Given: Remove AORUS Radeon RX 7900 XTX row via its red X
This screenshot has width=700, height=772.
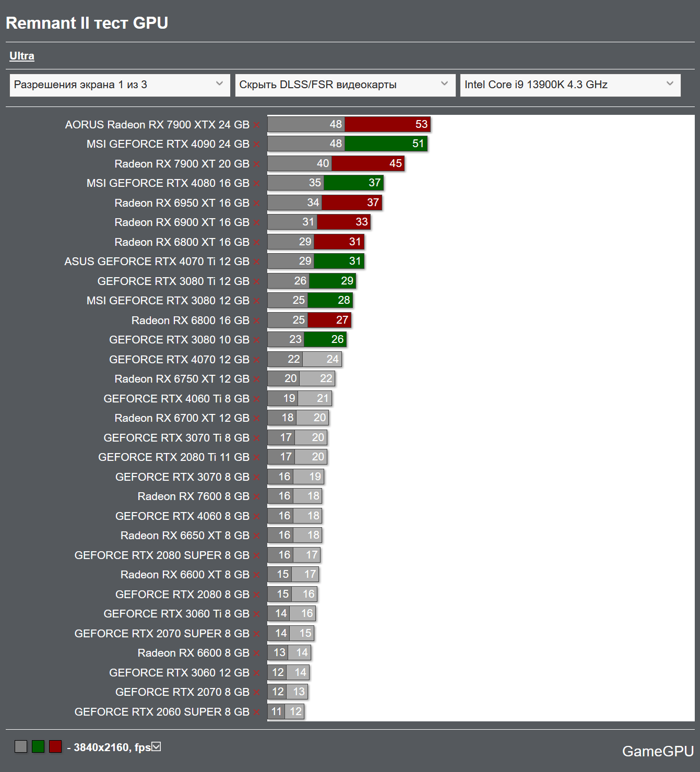Looking at the screenshot, I should pos(256,125).
